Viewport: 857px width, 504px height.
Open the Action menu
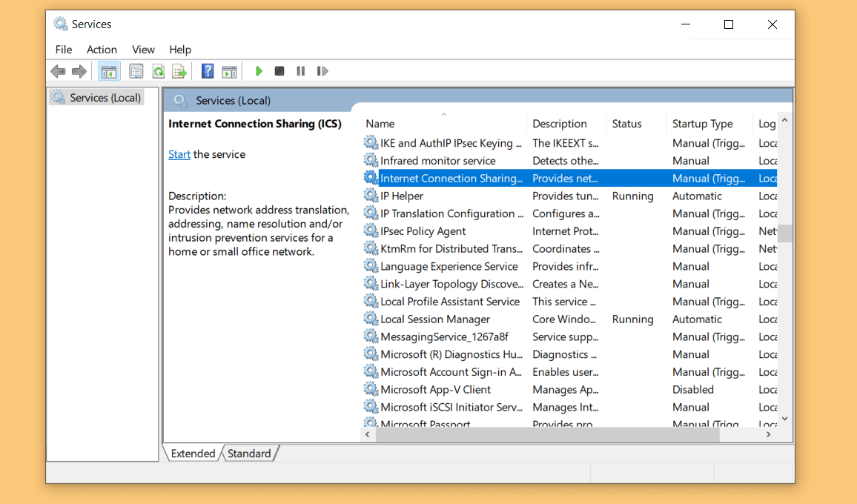(x=102, y=49)
